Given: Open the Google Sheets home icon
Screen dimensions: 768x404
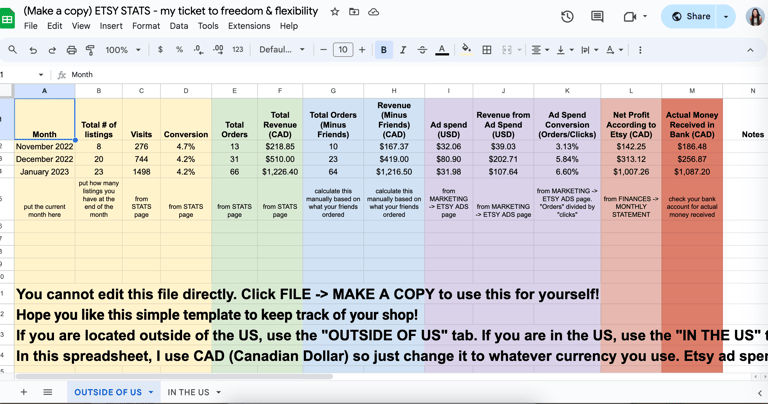Looking at the screenshot, I should 7,19.
